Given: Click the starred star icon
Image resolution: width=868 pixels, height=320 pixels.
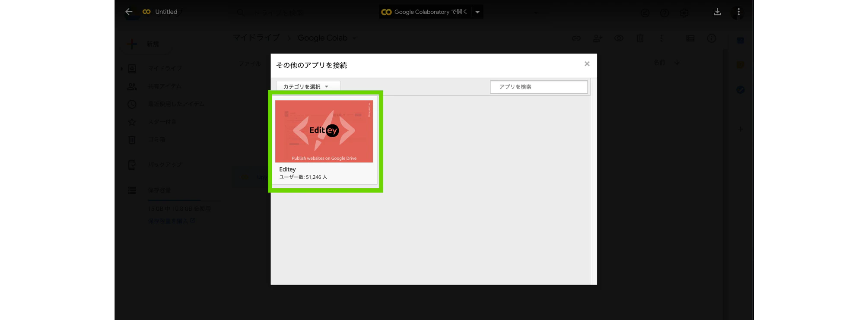Looking at the screenshot, I should tap(132, 122).
